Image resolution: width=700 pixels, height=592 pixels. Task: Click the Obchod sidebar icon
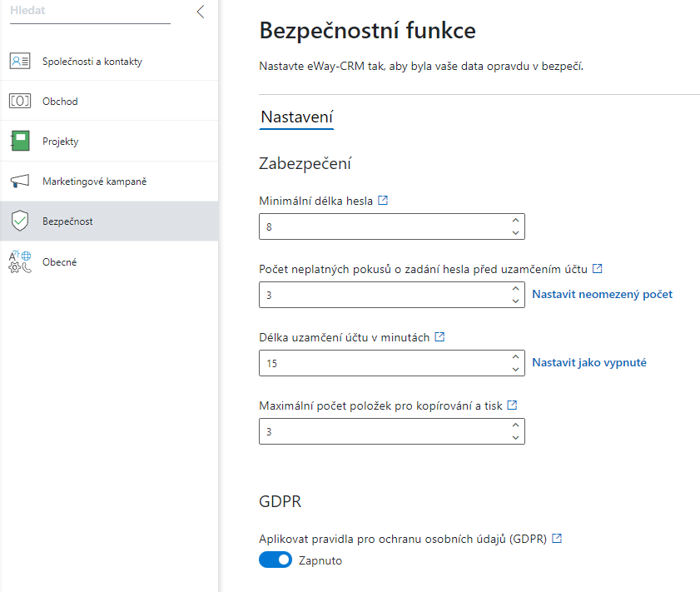coord(20,101)
